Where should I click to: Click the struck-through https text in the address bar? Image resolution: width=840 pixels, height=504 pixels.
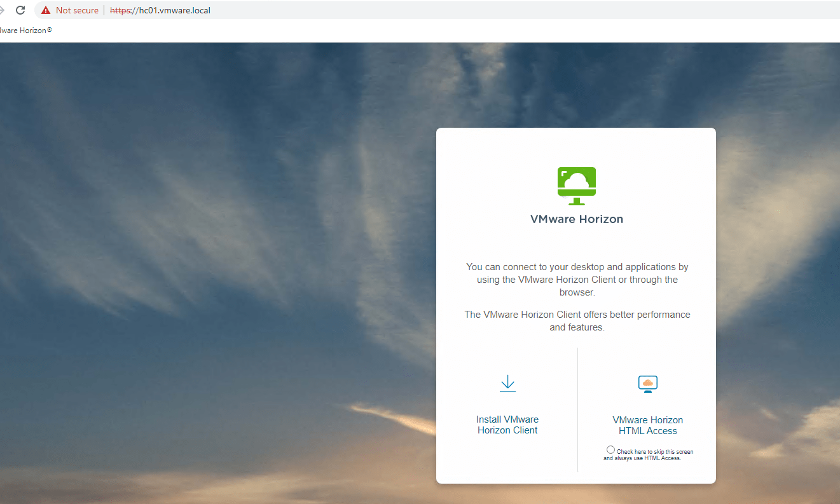119,10
